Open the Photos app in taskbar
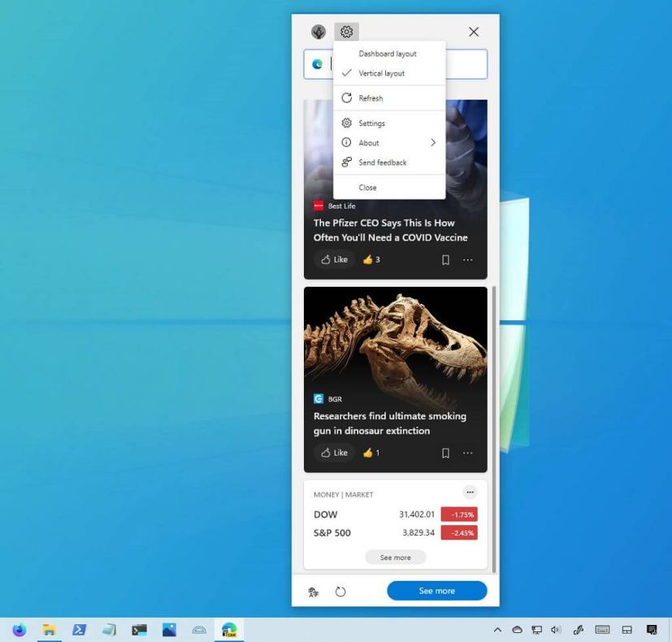Screen dimensions: 672x642 coord(169,630)
